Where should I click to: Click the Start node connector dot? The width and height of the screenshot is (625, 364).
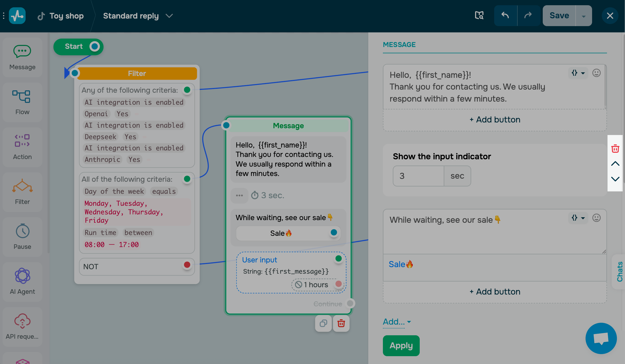(95, 46)
